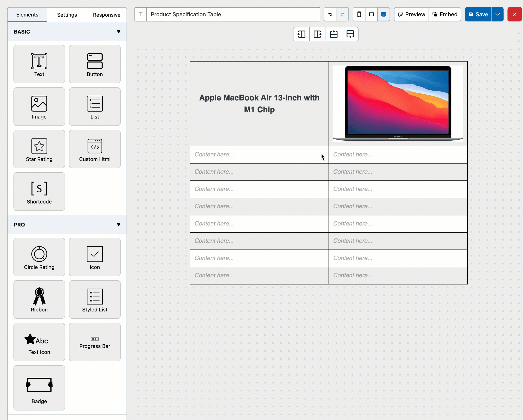Open the Settings tab
The height and width of the screenshot is (420, 523).
[x=67, y=15]
